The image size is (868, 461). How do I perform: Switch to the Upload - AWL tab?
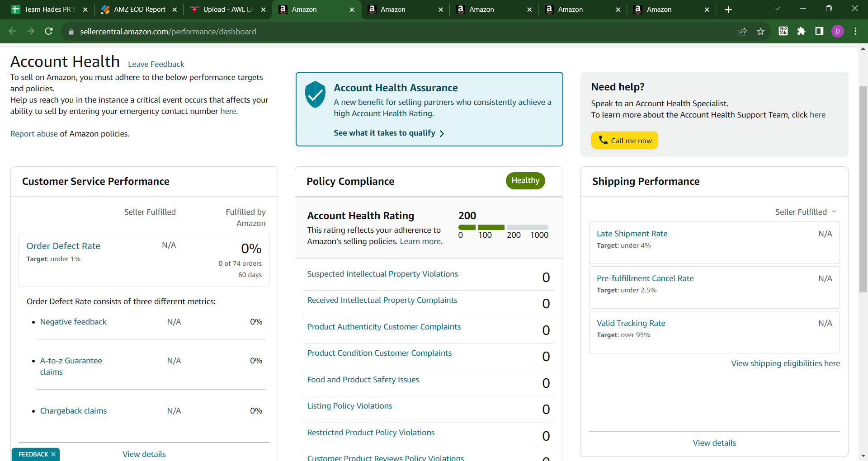pos(228,9)
